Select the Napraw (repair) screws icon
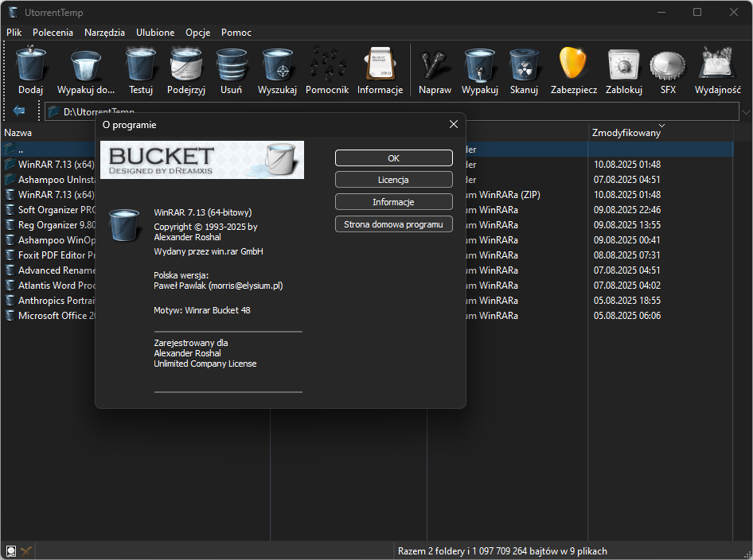 tap(435, 64)
